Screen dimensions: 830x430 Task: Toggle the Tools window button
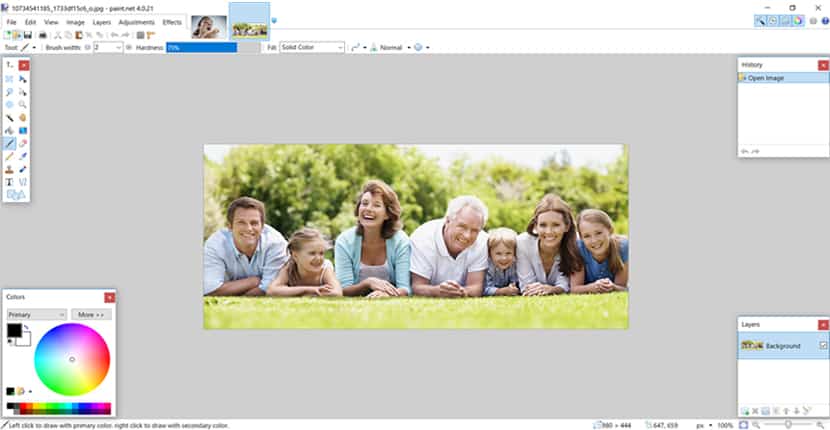[x=760, y=21]
